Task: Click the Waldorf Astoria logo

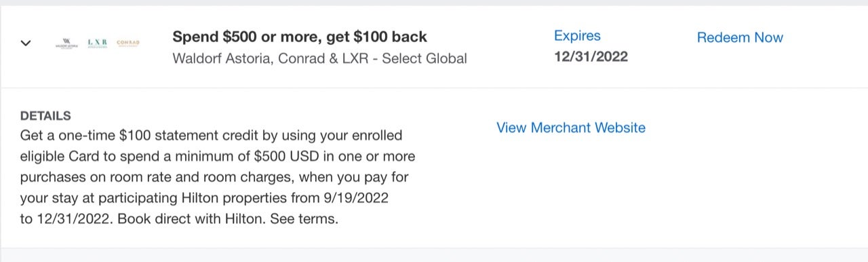Action: click(66, 43)
